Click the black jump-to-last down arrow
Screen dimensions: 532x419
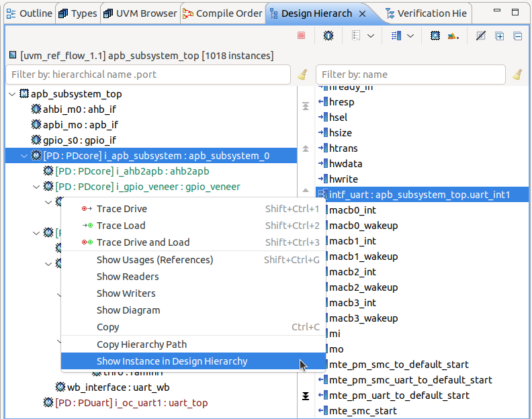(306, 396)
